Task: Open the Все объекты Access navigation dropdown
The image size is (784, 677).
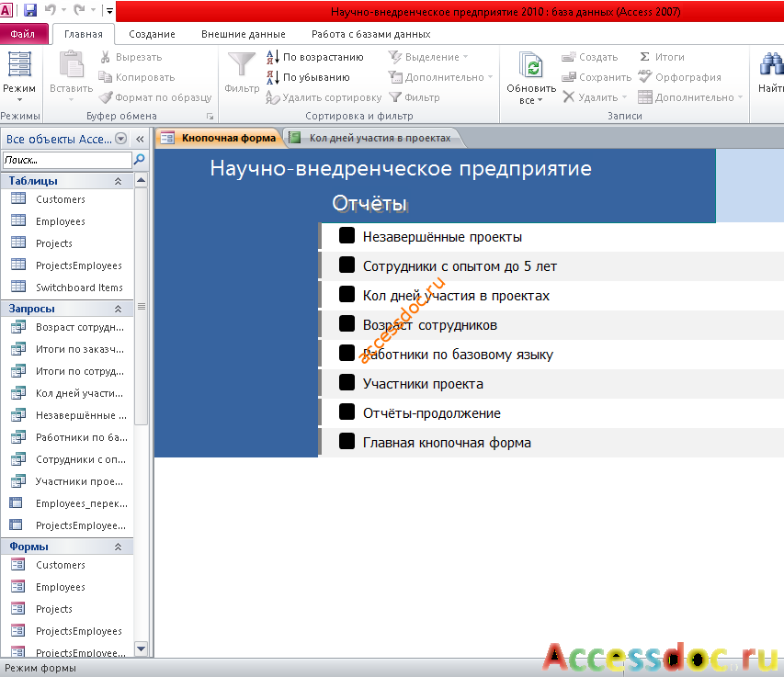Action: click(120, 139)
